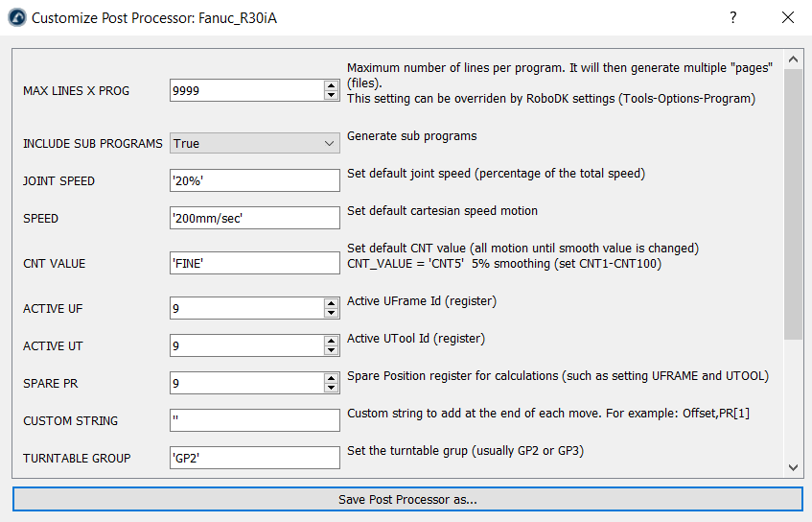Increment ACTIVE UF value
The image size is (812, 522).
[331, 303]
